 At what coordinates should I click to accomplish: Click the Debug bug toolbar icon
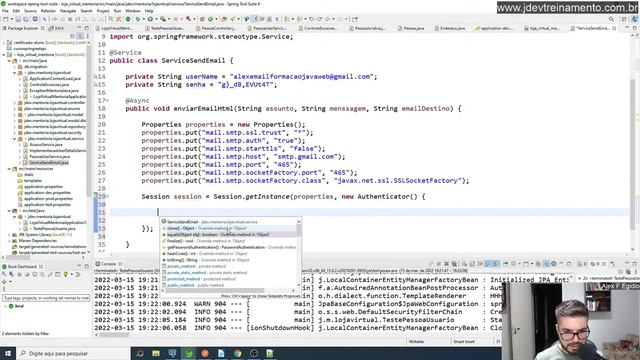(138, 19)
